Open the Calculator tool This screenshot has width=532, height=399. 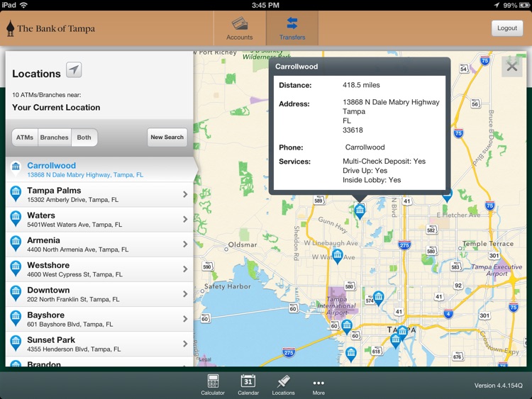point(213,385)
